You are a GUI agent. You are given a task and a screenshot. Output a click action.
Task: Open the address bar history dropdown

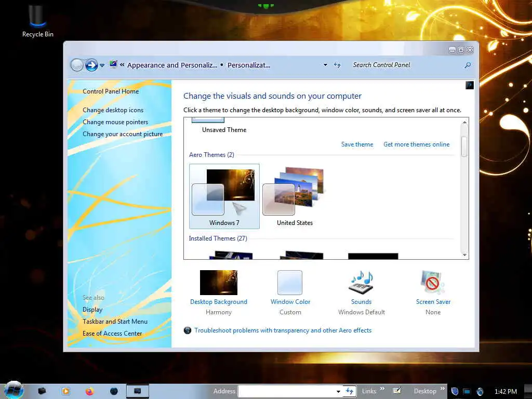(325, 65)
